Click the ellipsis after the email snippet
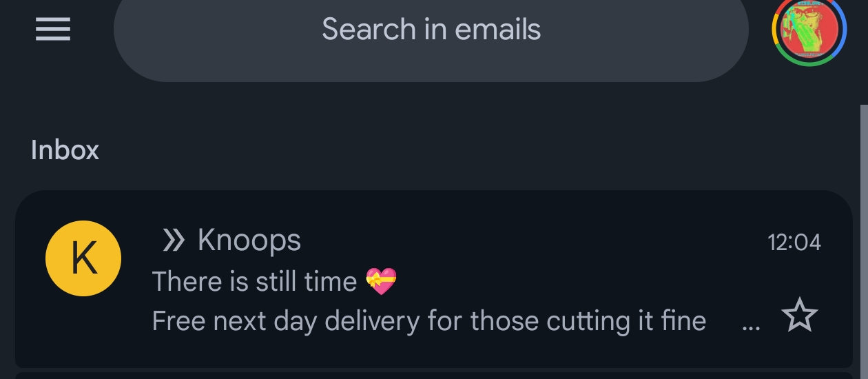Viewport: 868px width, 379px height. point(751,325)
